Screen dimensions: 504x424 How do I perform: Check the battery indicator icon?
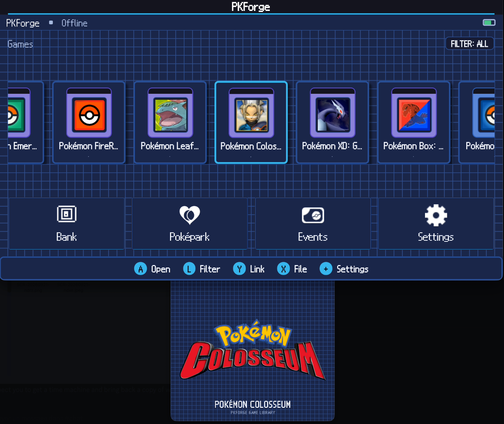(489, 23)
